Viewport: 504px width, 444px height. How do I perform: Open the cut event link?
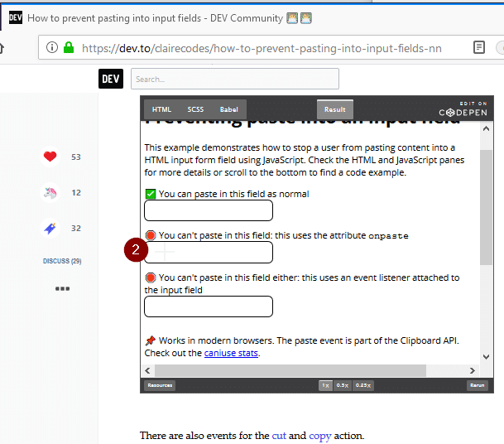coord(279,436)
